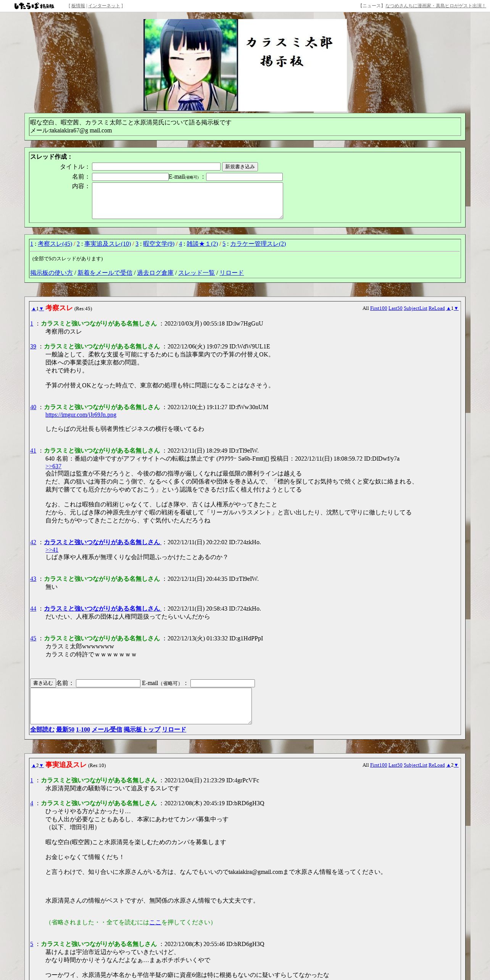The height and width of the screenshot is (980, 490).
Task: Click リロード link under reply form
Action: 174,730
